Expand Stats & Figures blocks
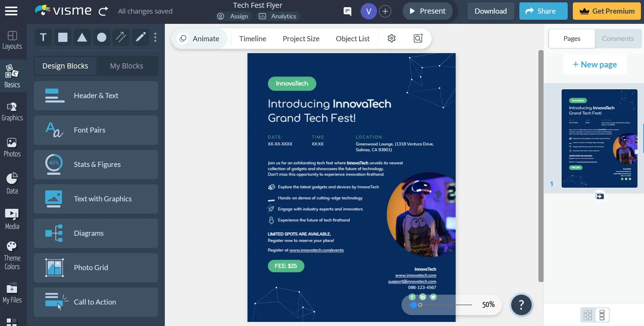This screenshot has height=326, width=644. point(96,165)
